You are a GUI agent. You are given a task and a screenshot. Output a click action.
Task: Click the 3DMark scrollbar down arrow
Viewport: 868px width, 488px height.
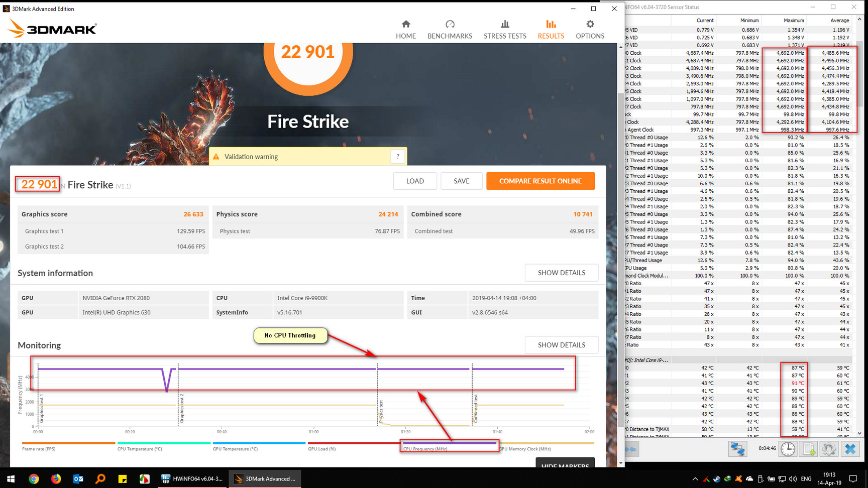(x=621, y=463)
